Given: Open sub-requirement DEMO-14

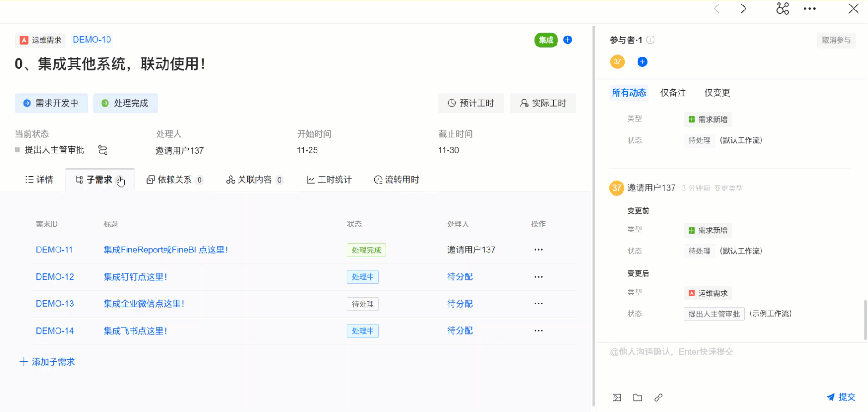Looking at the screenshot, I should tap(55, 331).
